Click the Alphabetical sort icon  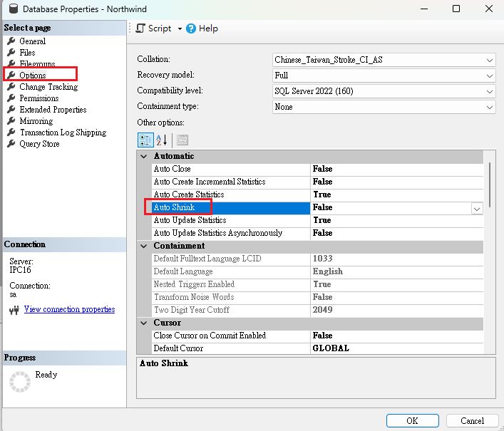(x=161, y=140)
